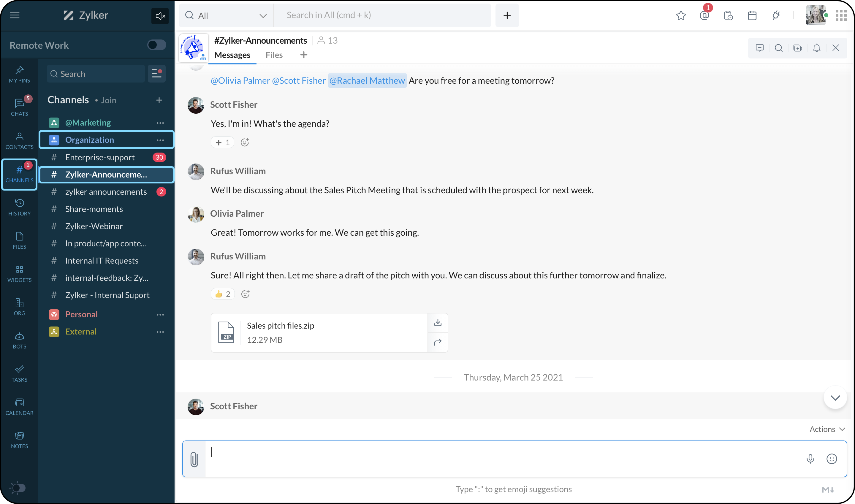Click the @Rachael Matthew mention
The image size is (855, 504).
[367, 80]
